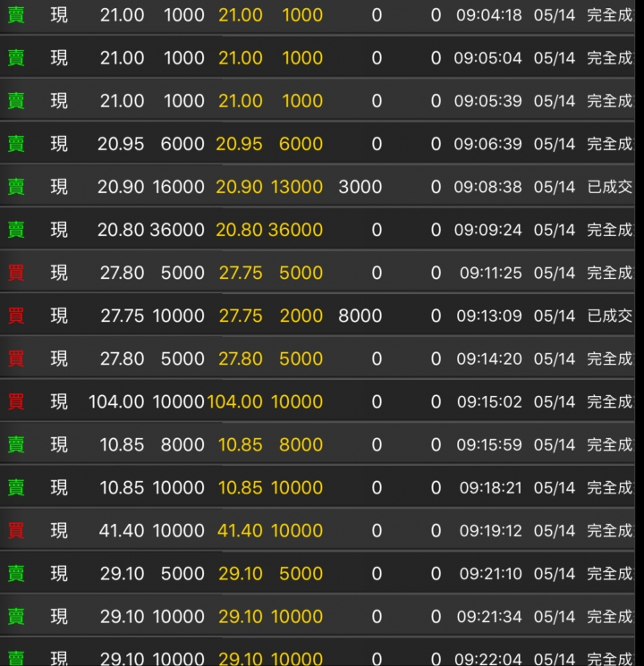Click the white 41.40 order price
The image size is (644, 666).
click(x=121, y=530)
